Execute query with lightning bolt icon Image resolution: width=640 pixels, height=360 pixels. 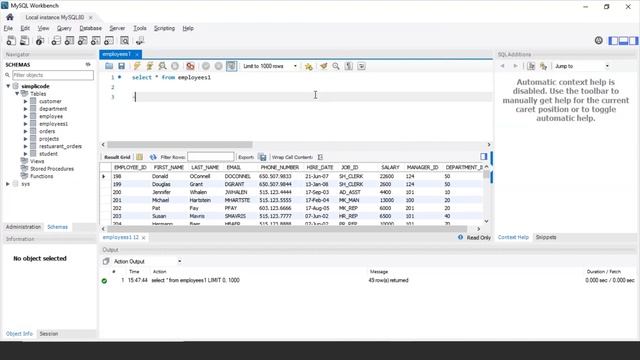[137, 66]
